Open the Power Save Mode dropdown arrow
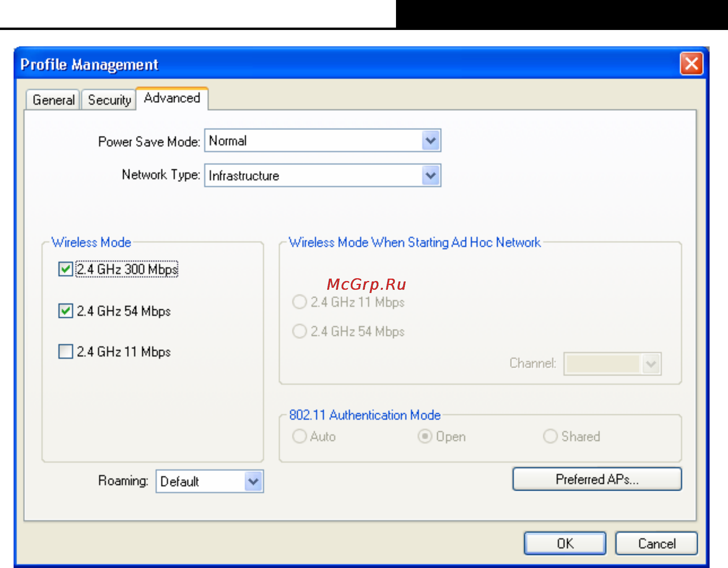 pos(431,140)
